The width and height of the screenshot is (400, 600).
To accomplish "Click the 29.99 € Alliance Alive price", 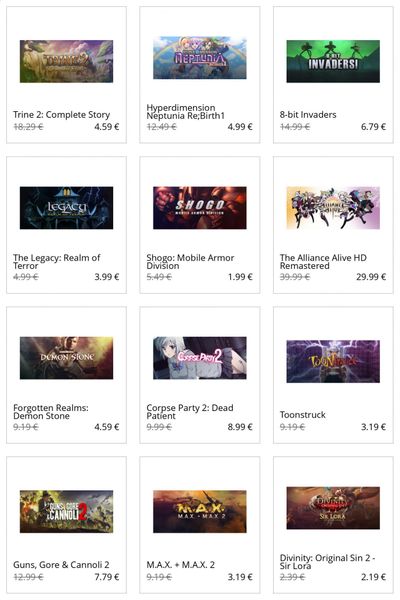I will coord(371,277).
